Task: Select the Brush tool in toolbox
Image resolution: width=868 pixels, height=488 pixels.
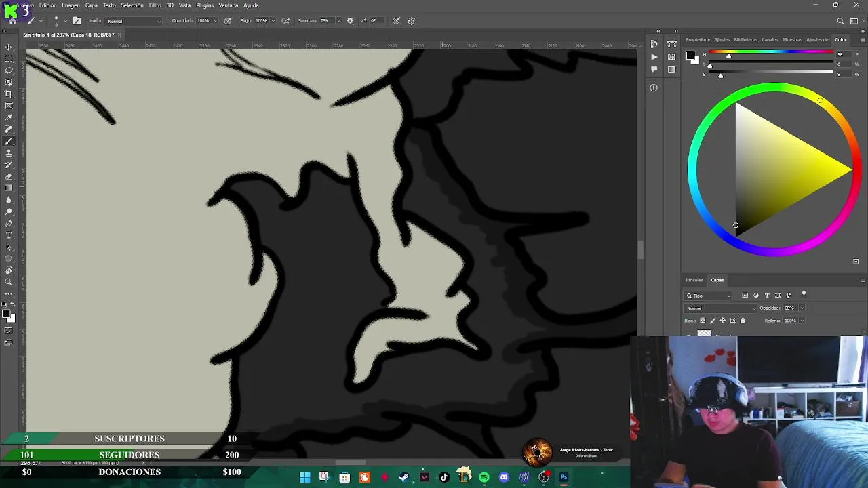Action: tap(9, 141)
